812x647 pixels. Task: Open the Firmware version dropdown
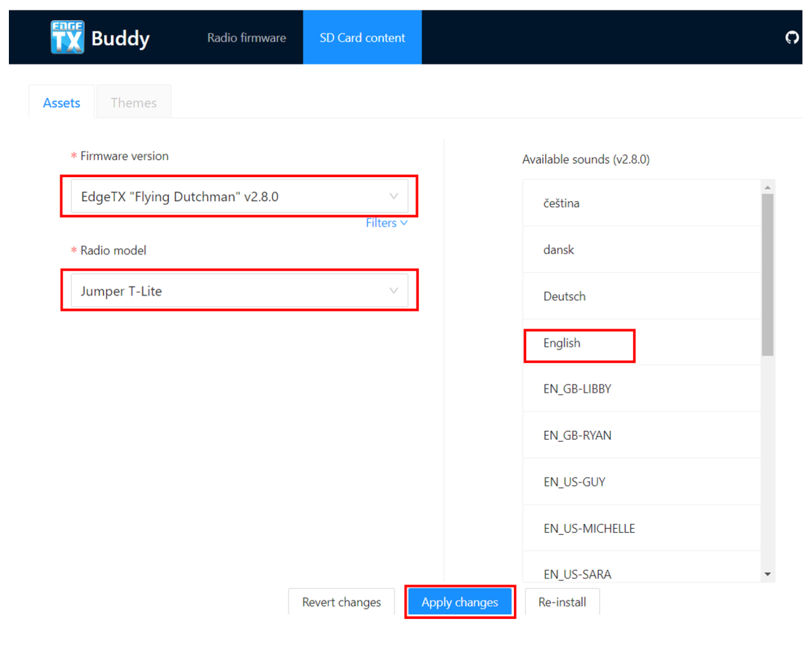tap(239, 196)
